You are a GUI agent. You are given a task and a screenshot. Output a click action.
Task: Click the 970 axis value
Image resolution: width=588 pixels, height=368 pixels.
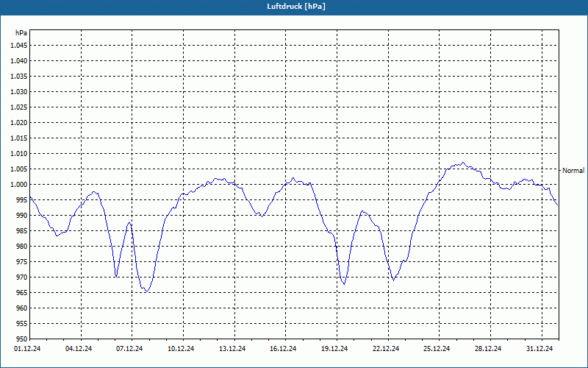[x=22, y=277]
